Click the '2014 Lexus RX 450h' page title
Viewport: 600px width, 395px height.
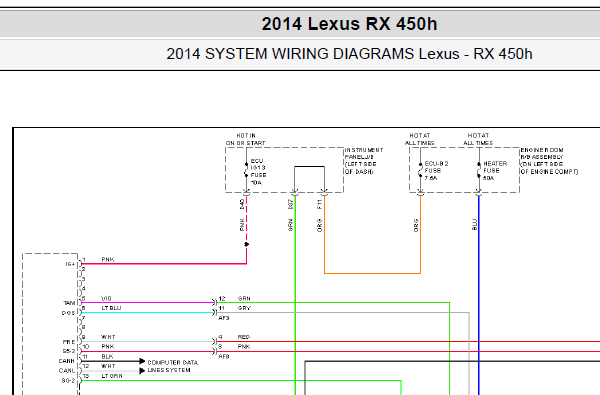point(349,24)
